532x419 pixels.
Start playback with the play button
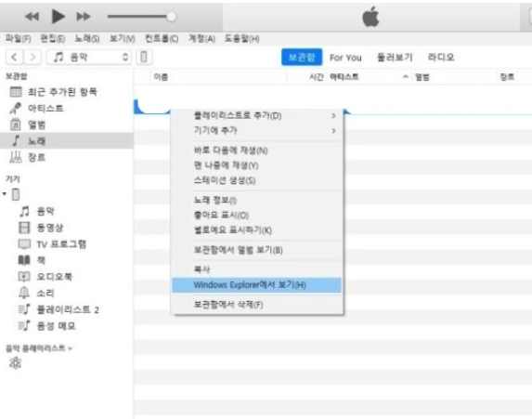click(x=58, y=17)
